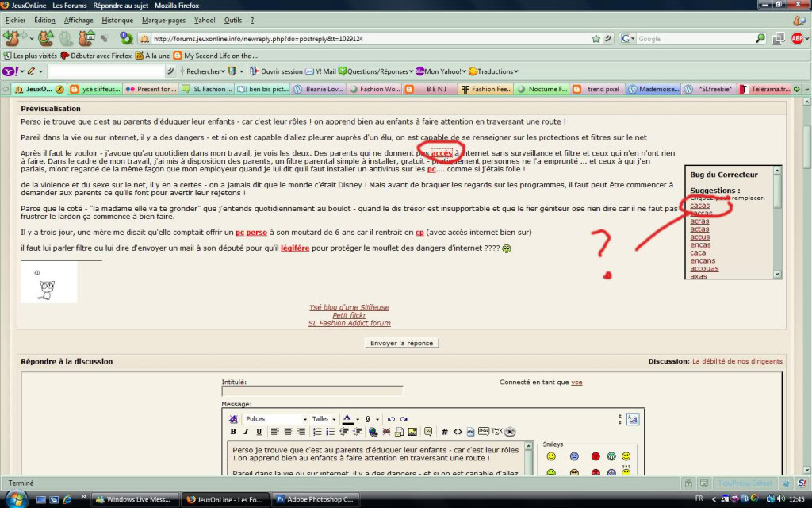Insert a bulleted list in editor
The height and width of the screenshot is (508, 812).
331,432
